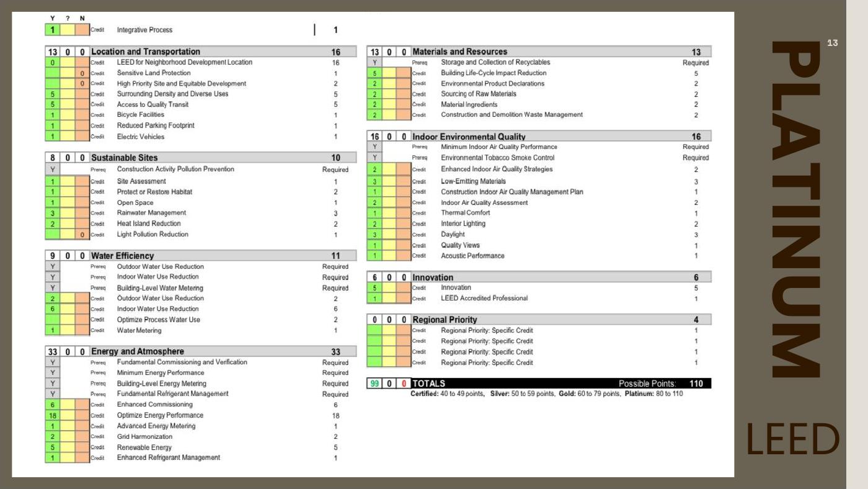Select "Indoor Environmental Quality" section heading
The image size is (868, 489).
469,137
